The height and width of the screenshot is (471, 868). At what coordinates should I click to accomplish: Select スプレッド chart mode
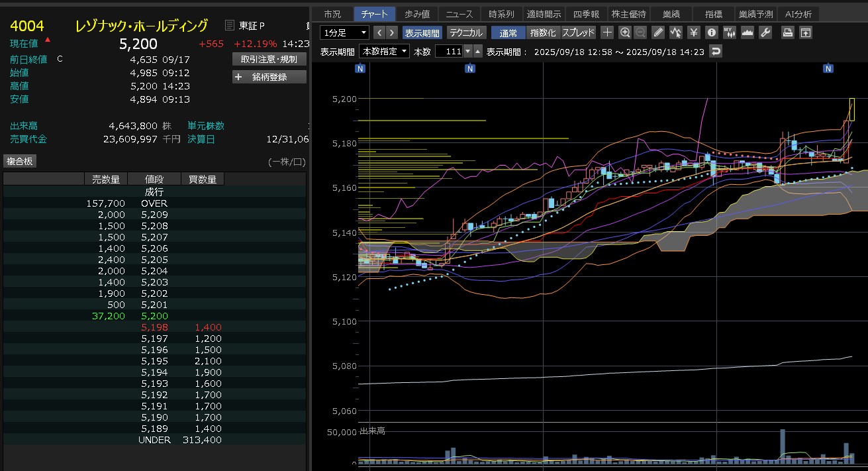pyautogui.click(x=578, y=32)
